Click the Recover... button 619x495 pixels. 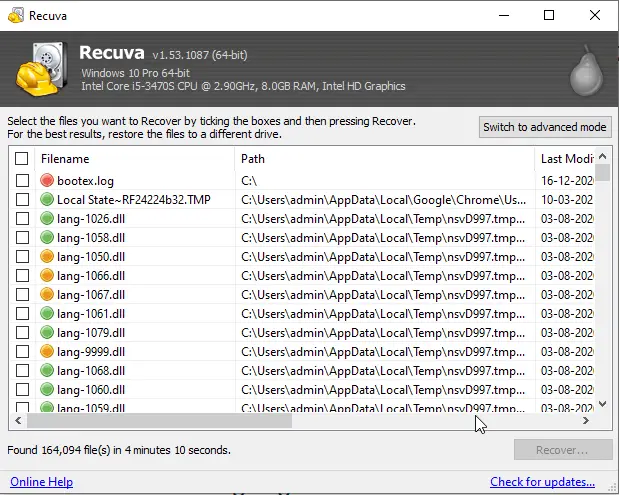point(563,450)
